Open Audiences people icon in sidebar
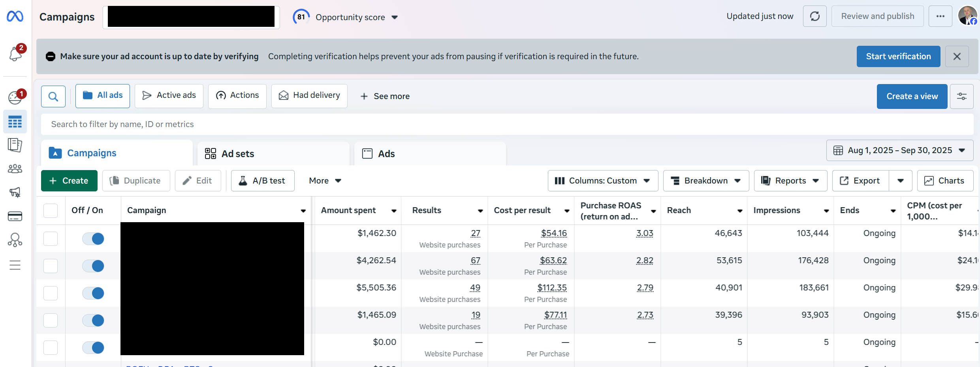The image size is (980, 367). [15, 169]
